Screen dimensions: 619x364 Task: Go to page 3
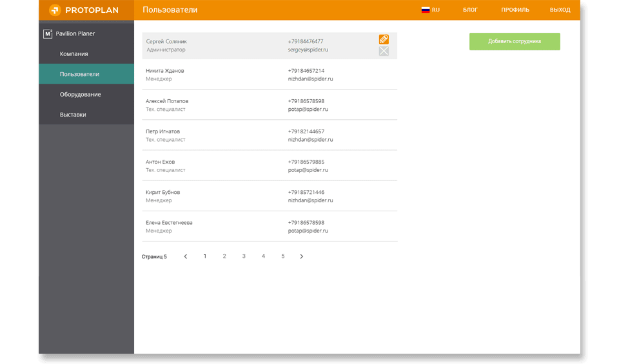[x=244, y=256]
